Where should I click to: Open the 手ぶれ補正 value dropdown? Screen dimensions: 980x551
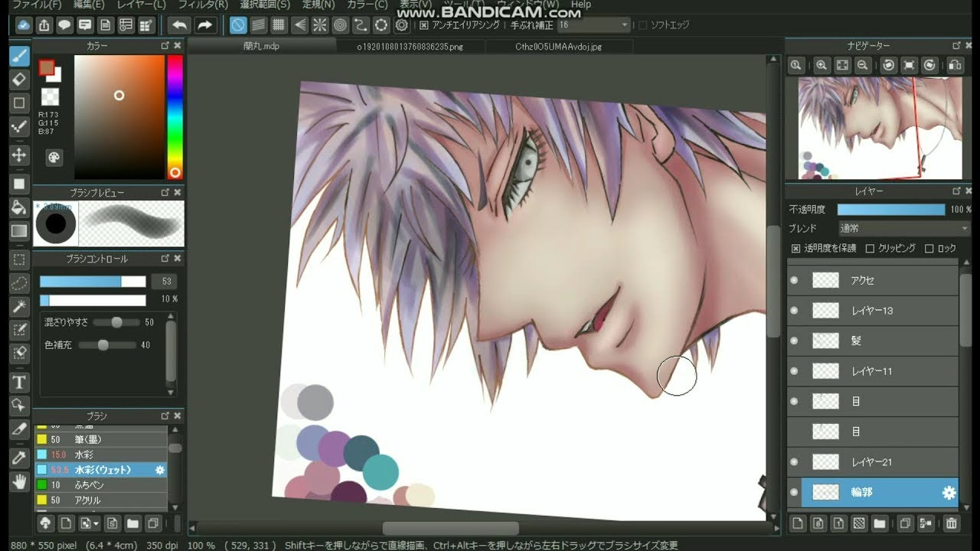[626, 25]
